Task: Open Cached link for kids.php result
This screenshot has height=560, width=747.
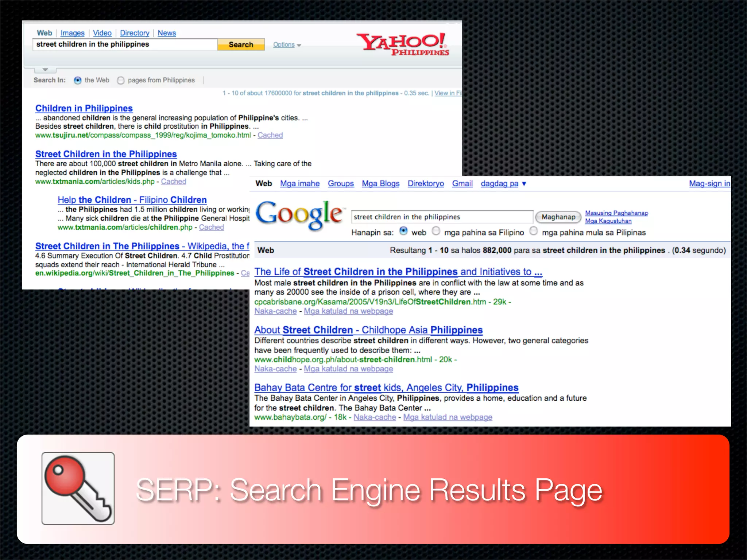Action: coord(173,182)
